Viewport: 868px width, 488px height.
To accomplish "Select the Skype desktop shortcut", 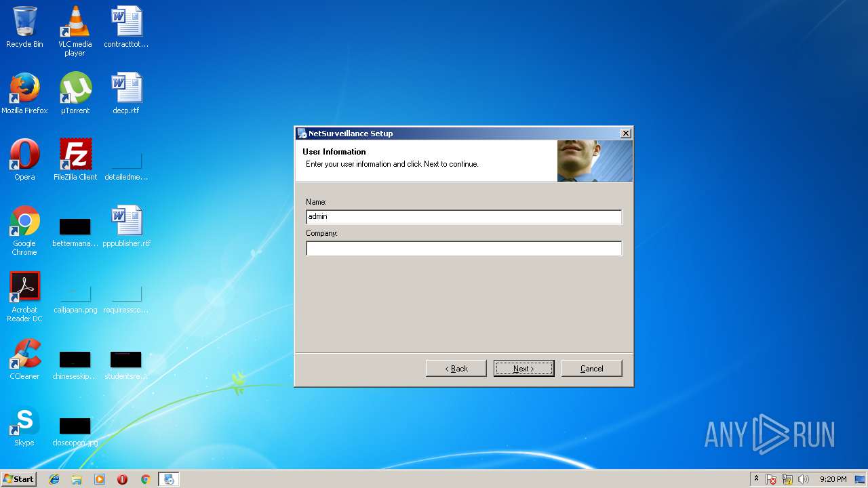I will click(24, 426).
